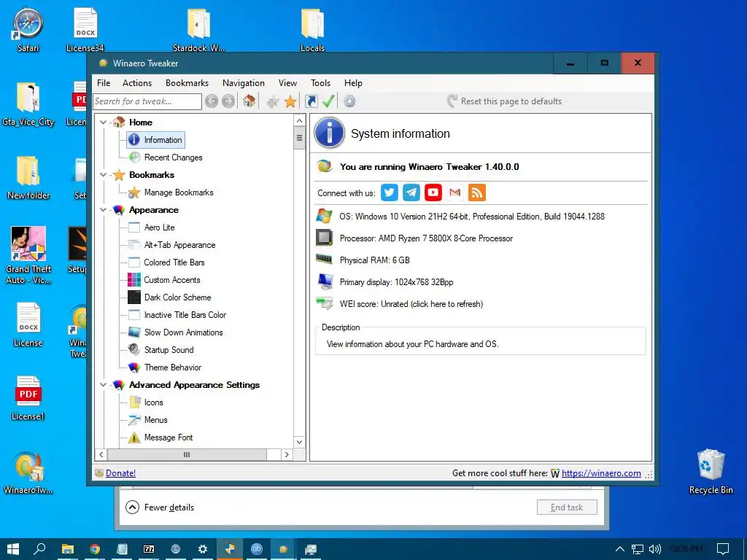Viewport: 747px width, 560px height.
Task: Open the Recycle Bin desktop icon
Action: pyautogui.click(x=711, y=472)
